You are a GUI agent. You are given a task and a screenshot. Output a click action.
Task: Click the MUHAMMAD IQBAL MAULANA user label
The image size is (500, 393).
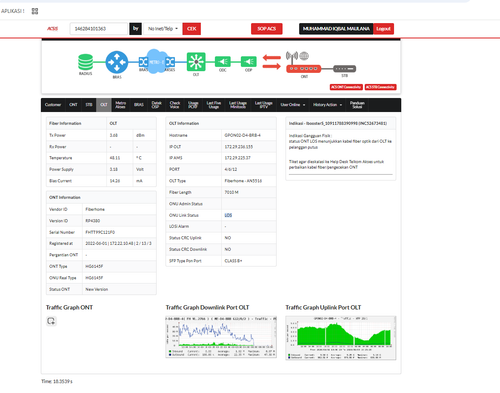[336, 29]
